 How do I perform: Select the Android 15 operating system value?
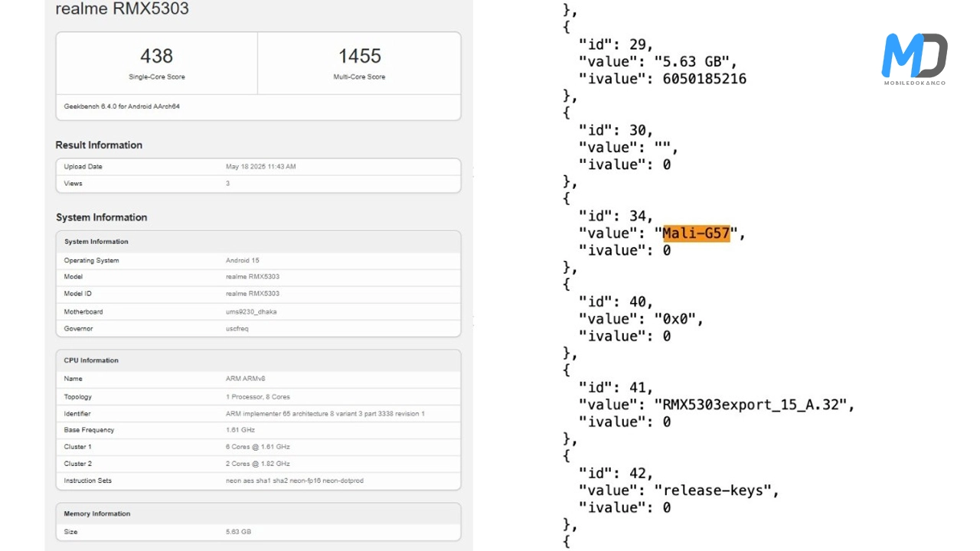242,260
